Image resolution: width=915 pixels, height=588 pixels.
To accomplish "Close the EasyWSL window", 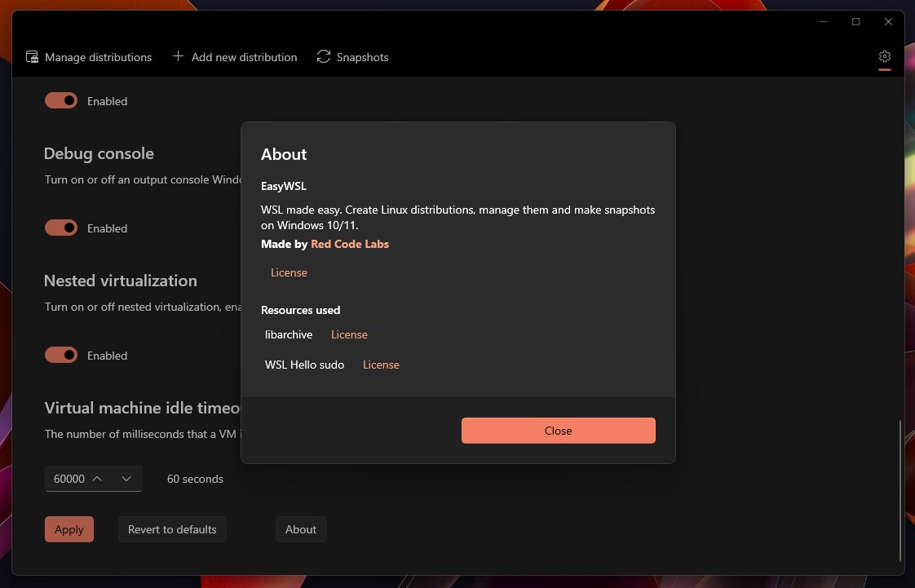I will 888,21.
